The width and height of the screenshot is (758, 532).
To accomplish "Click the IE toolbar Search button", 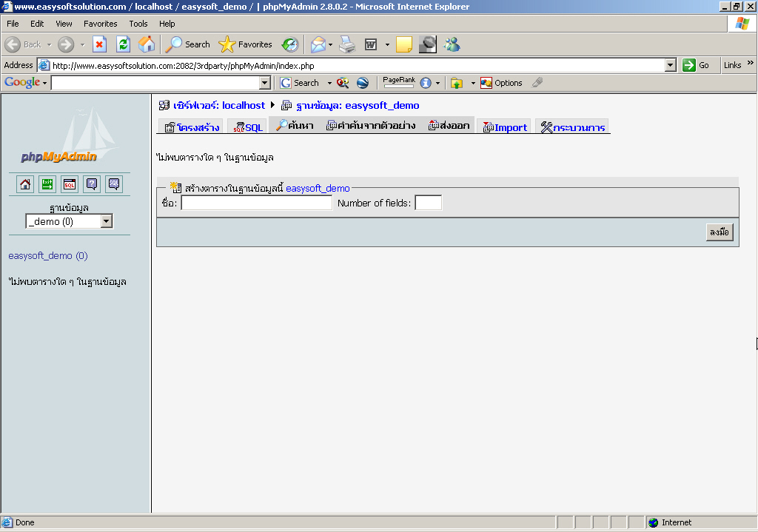I will 187,44.
